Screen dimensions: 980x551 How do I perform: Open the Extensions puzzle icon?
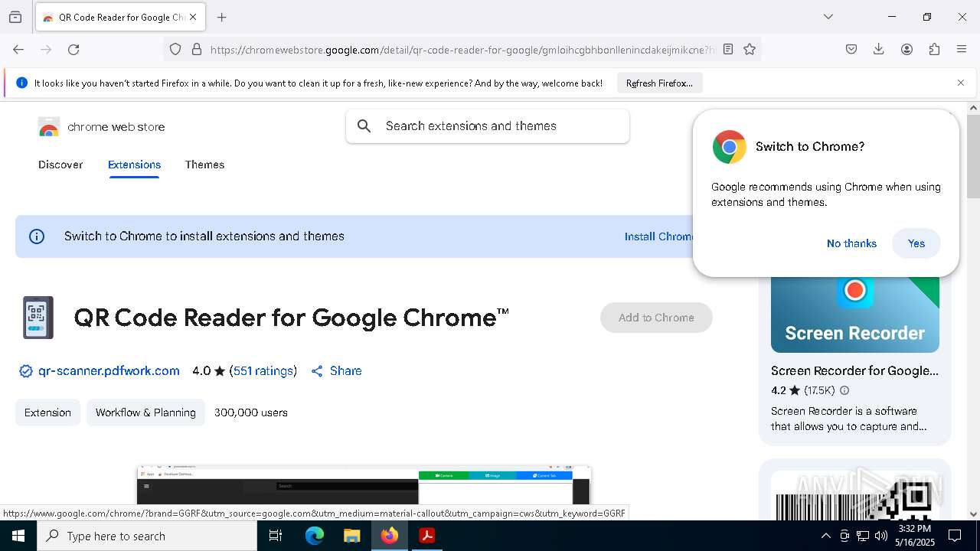[x=934, y=49]
